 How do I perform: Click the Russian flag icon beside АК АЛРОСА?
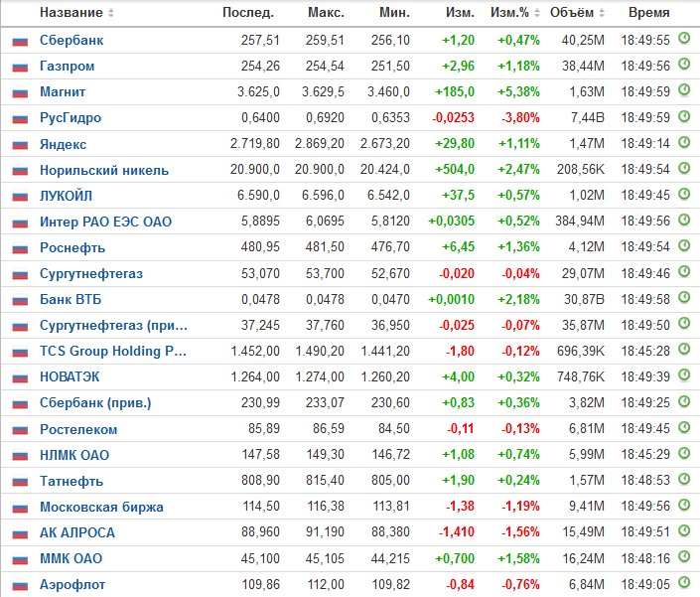click(x=20, y=533)
